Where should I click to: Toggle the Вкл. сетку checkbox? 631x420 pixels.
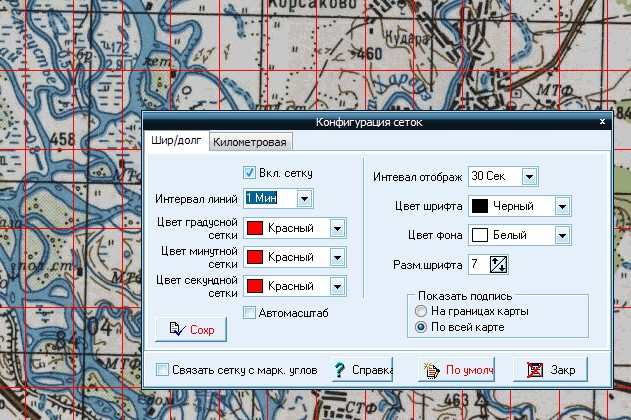tap(250, 172)
